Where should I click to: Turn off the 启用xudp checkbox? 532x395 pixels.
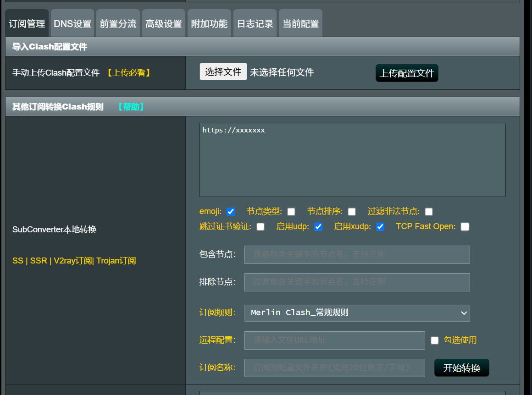(380, 227)
